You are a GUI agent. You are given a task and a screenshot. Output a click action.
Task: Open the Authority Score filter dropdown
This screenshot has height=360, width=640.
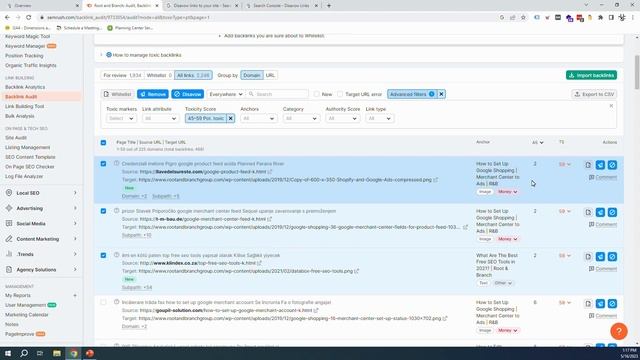click(343, 118)
